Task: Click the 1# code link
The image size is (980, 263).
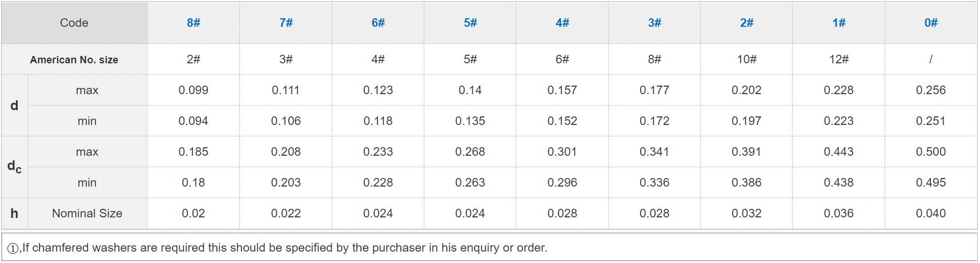Action: (x=838, y=23)
